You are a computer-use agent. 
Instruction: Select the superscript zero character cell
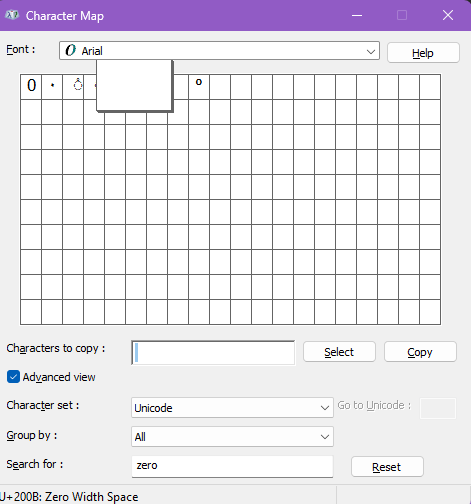(x=199, y=87)
